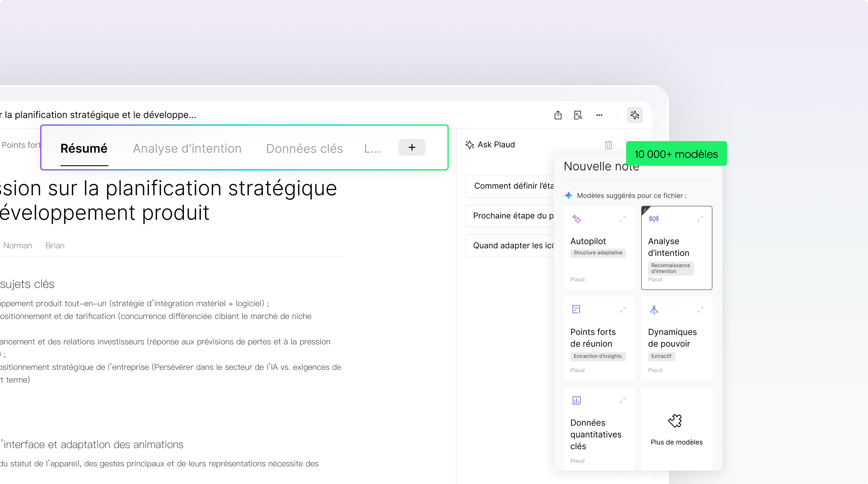Click the Brian speaker label
The width and height of the screenshot is (868, 484).
(55, 246)
